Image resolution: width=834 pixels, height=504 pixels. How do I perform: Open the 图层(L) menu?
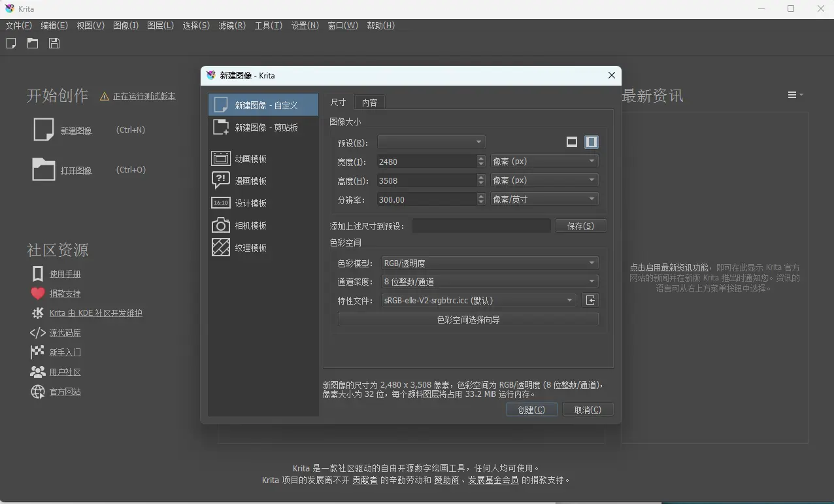160,25
